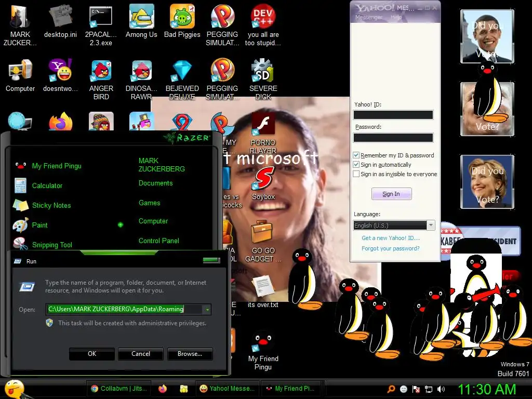The height and width of the screenshot is (399, 532).
Task: Click OK in the Run dialog
Action: 92,353
